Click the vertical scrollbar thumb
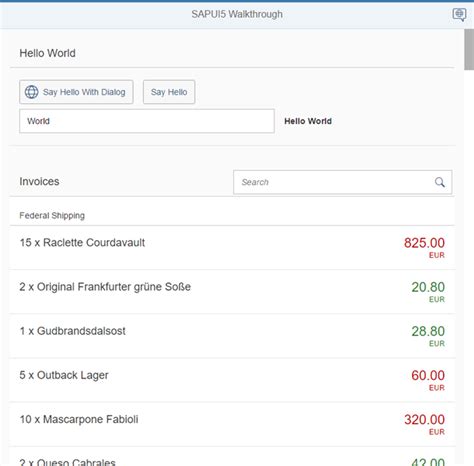 pos(469,49)
